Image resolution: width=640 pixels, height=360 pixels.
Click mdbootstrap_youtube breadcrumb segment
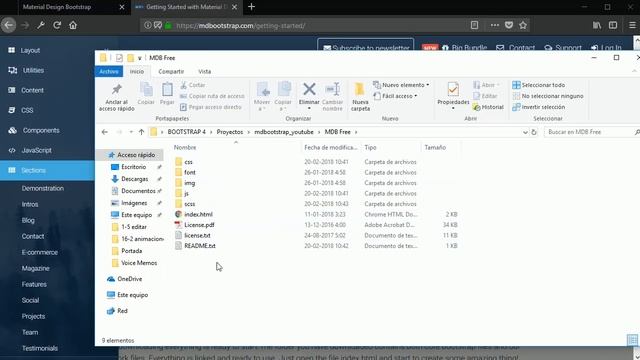tap(284, 132)
